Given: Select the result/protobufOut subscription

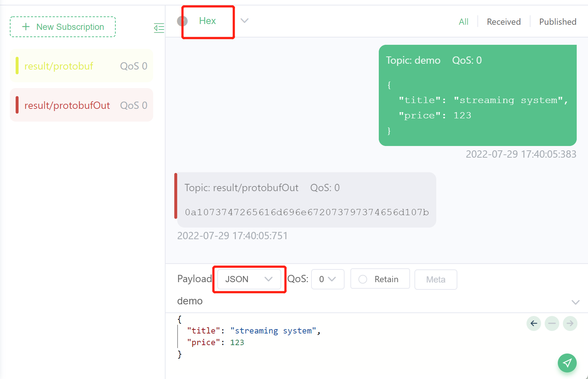Looking at the screenshot, I should [82, 105].
